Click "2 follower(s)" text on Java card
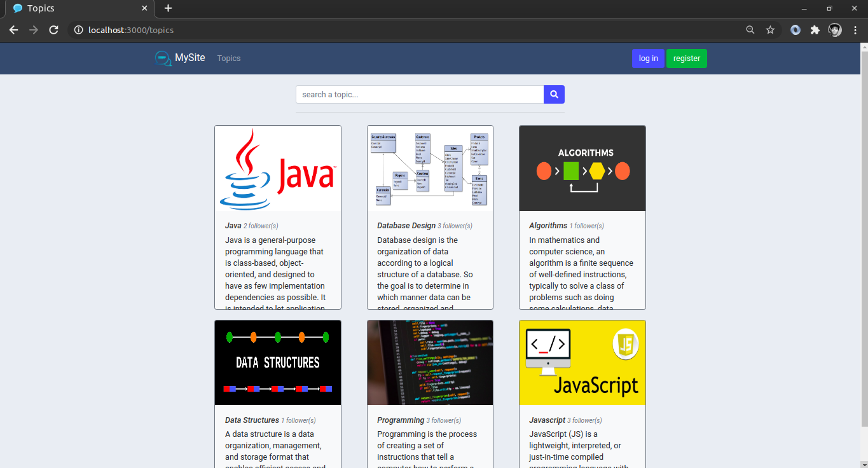Viewport: 868px width, 468px height. click(x=261, y=226)
